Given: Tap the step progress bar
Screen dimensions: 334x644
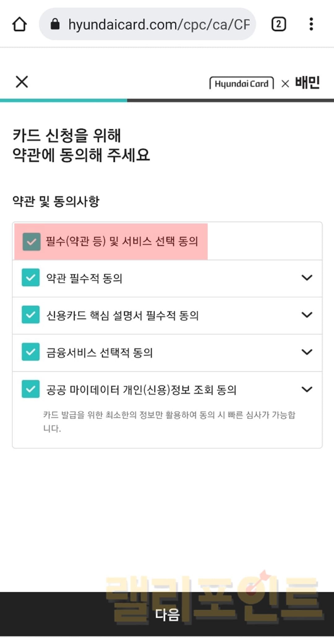Looking at the screenshot, I should 167,100.
